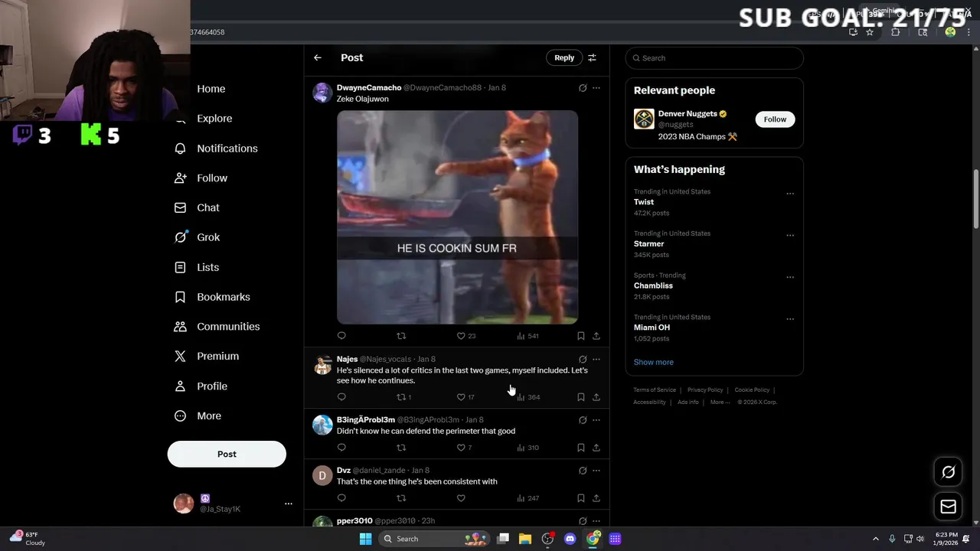Bookmark Najes's post
The image size is (980, 551).
pyautogui.click(x=581, y=397)
